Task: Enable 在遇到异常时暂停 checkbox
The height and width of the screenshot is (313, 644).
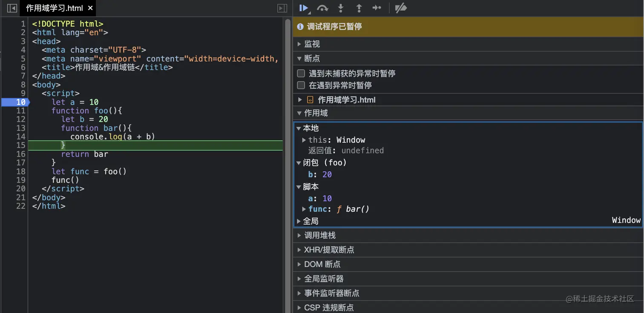Action: pyautogui.click(x=301, y=85)
